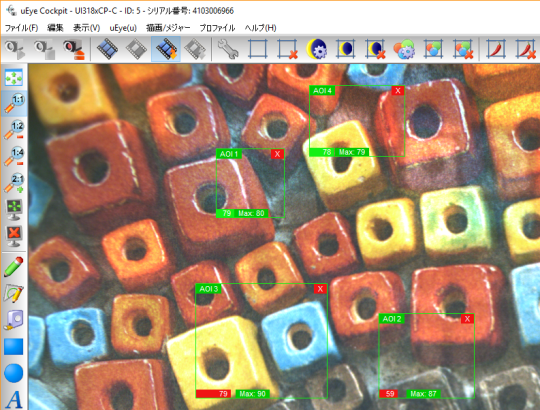540x410 pixels.
Task: Click the remove exposure AOI moon icon
Action: (375, 49)
